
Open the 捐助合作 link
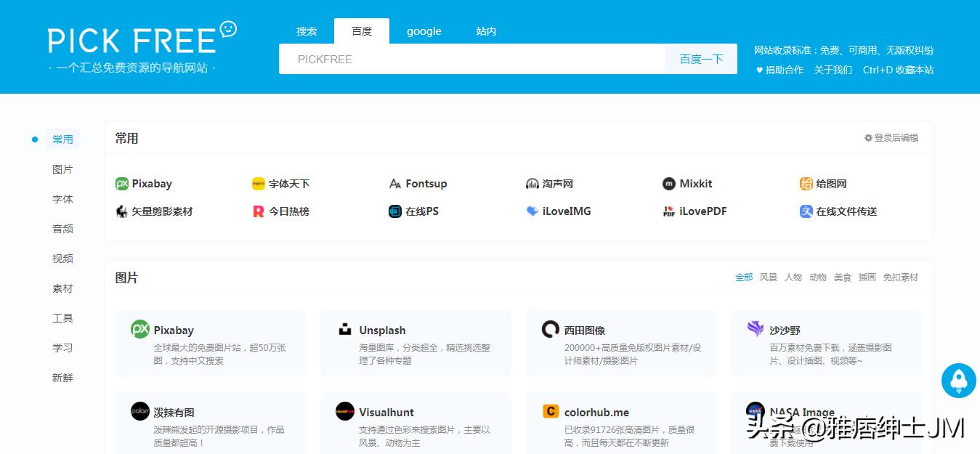tap(784, 70)
